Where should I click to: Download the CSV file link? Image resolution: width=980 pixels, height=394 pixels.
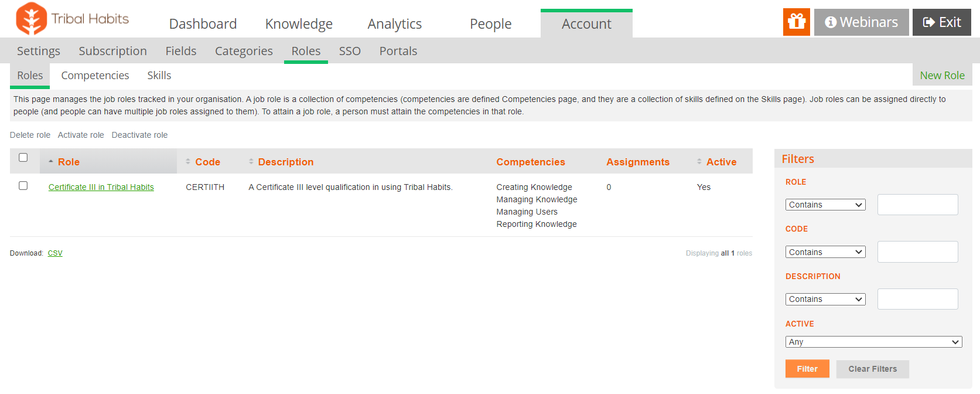[55, 253]
